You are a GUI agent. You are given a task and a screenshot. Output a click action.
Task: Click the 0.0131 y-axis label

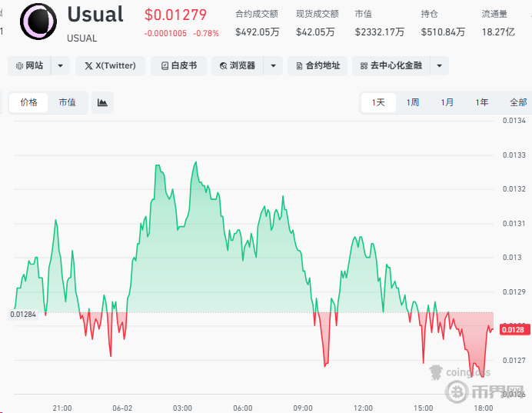514,223
